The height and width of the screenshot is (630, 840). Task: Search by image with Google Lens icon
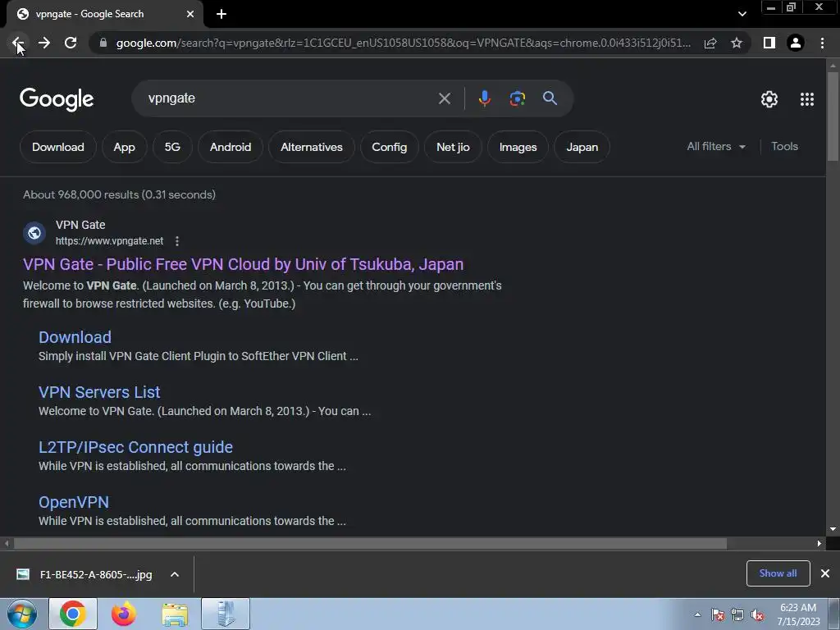click(x=517, y=98)
